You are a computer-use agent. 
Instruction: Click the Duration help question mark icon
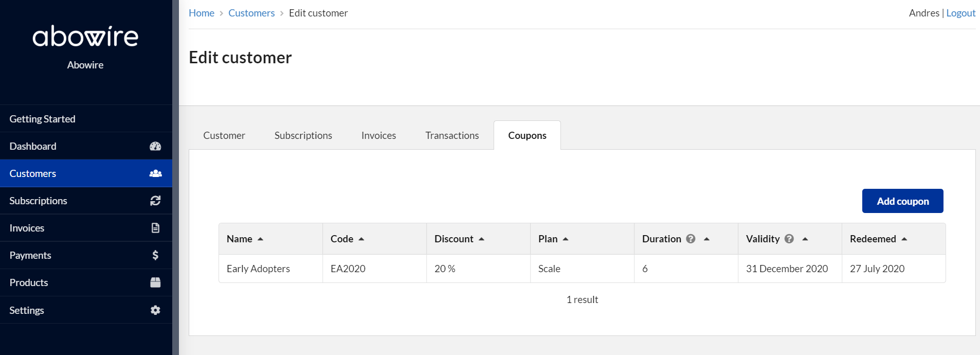[x=691, y=239]
